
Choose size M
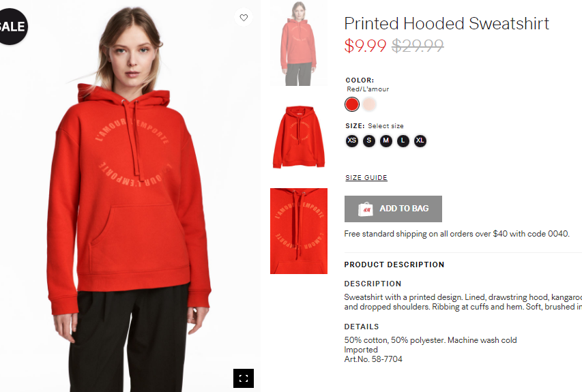point(386,141)
